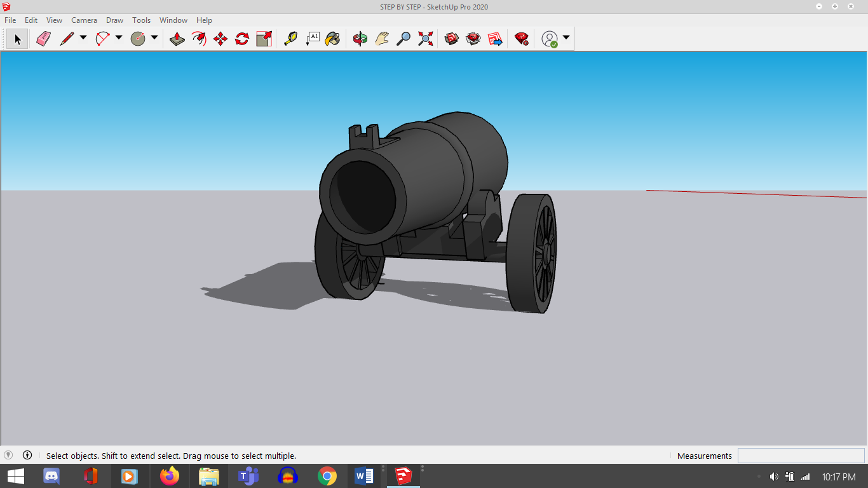Click the 10:17 PM clock
The width and height of the screenshot is (868, 488).
(839, 477)
